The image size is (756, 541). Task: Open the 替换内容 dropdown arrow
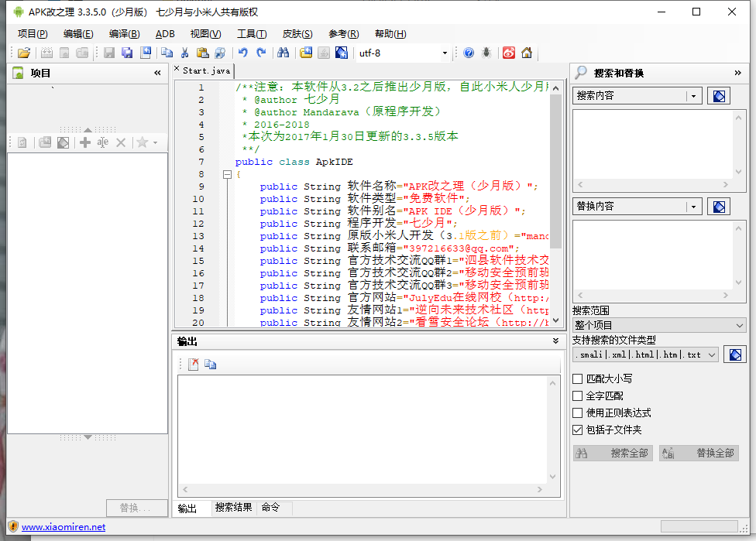(x=693, y=207)
